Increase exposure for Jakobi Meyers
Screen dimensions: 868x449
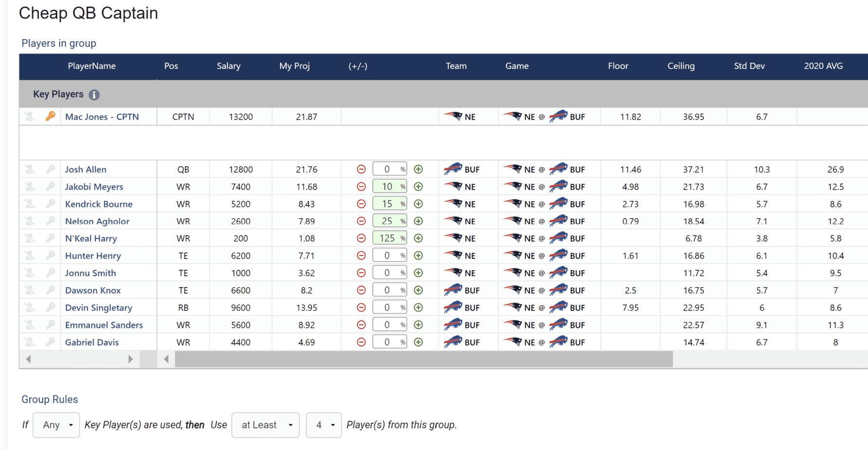coord(418,187)
